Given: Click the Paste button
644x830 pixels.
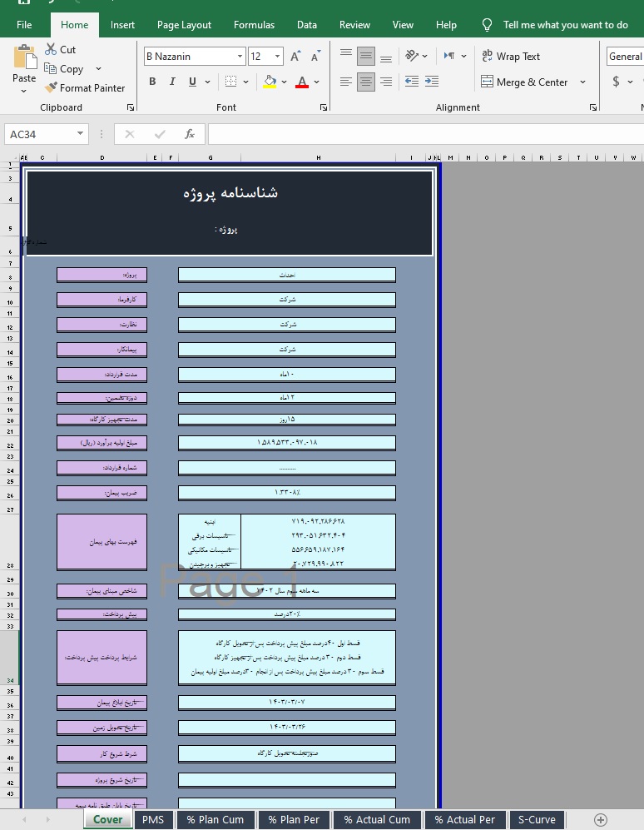Looking at the screenshot, I should [24, 65].
